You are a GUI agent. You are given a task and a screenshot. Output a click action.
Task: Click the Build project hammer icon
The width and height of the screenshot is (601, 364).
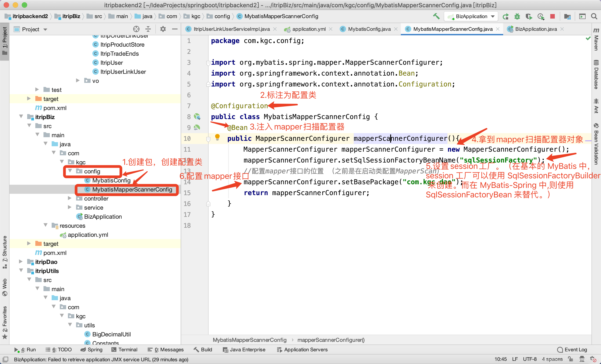pyautogui.click(x=436, y=16)
